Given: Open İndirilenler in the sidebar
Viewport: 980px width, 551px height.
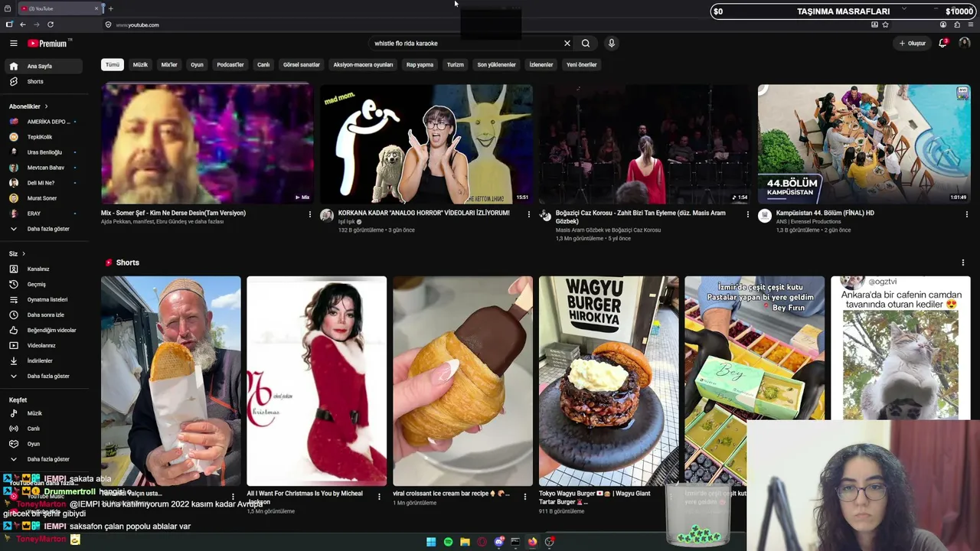Looking at the screenshot, I should click(x=40, y=361).
